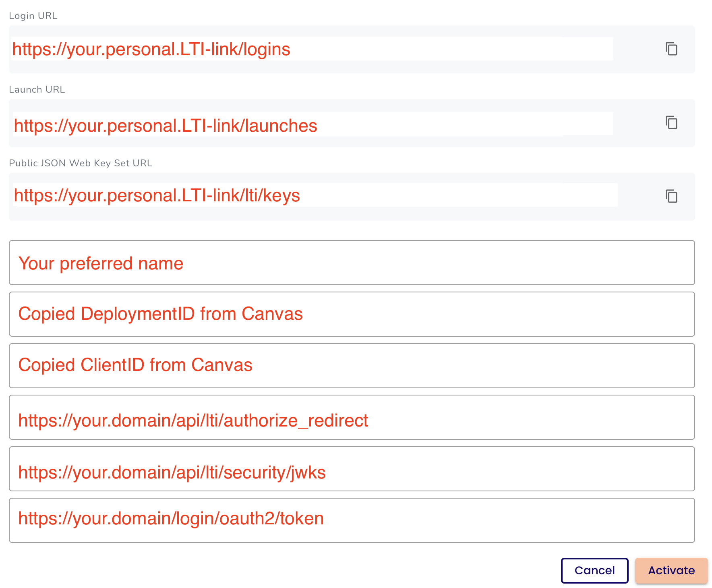This screenshot has width=712, height=588.
Task: Click the 'Public JSON Web Key Set URL' label
Action: tap(81, 163)
